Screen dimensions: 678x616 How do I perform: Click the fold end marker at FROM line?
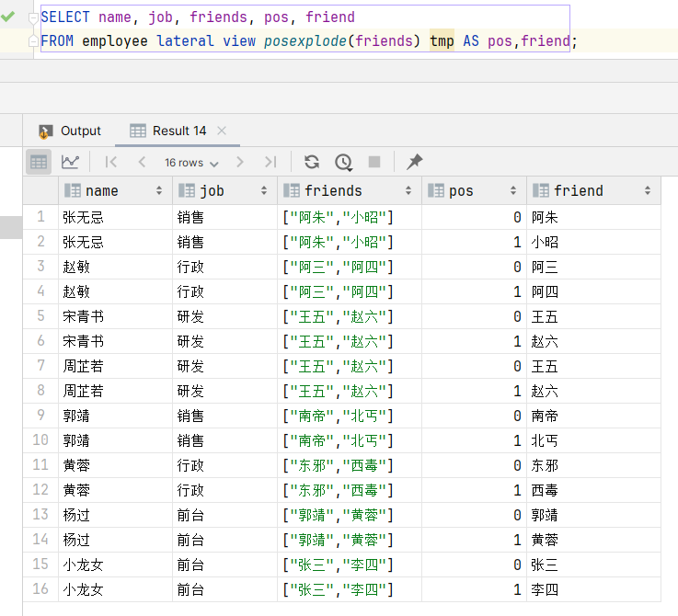[33, 41]
